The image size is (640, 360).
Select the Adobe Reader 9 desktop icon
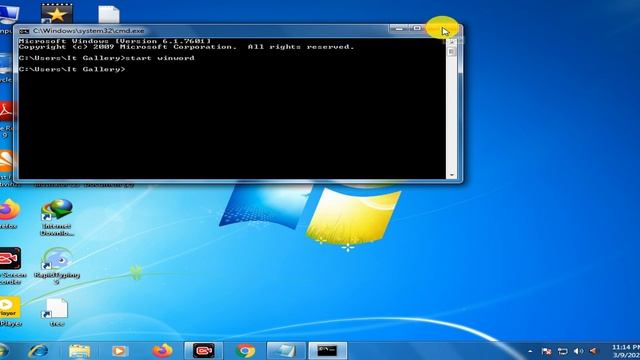point(7,120)
